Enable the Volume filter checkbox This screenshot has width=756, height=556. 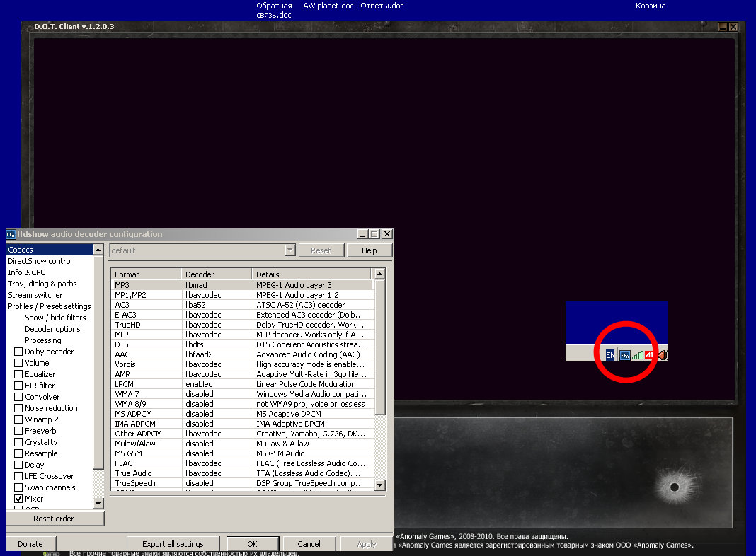[x=18, y=363]
